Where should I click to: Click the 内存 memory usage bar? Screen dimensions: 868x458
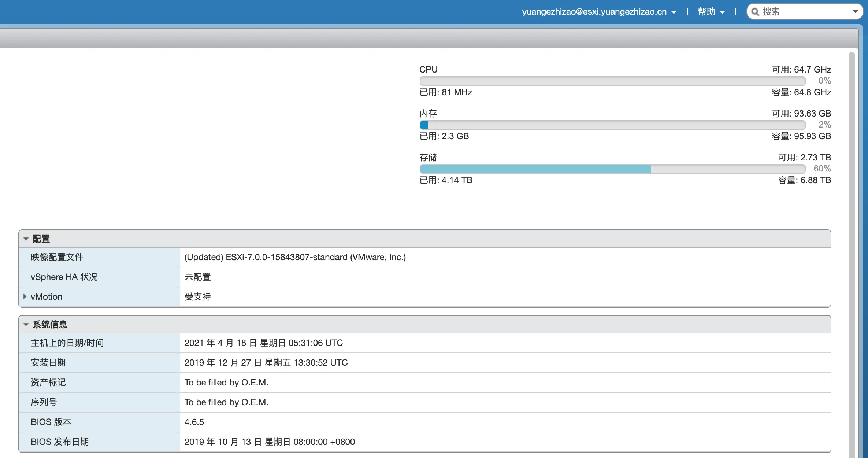612,125
